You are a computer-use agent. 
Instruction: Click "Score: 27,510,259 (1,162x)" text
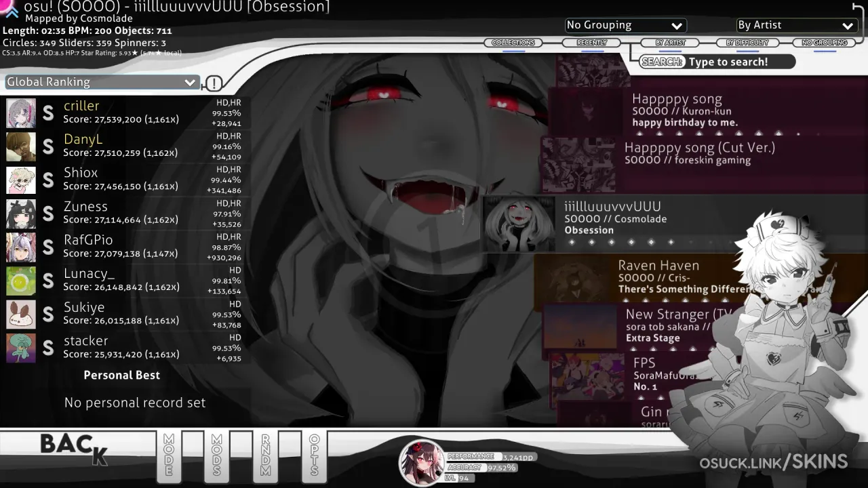click(x=121, y=153)
